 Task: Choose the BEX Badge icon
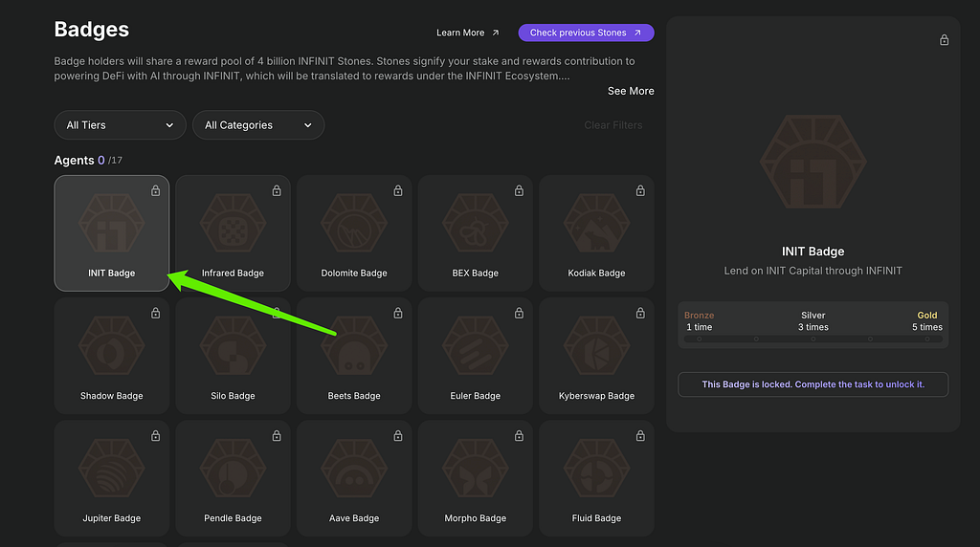475,224
